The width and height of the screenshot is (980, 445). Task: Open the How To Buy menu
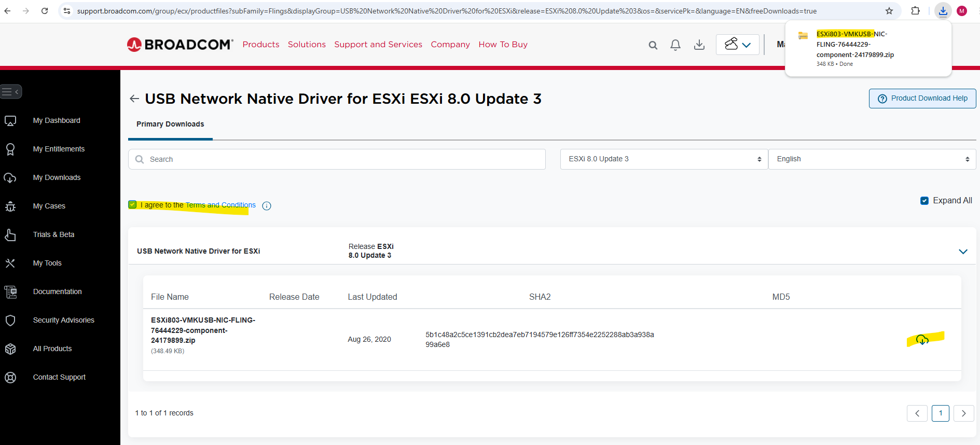[503, 45]
